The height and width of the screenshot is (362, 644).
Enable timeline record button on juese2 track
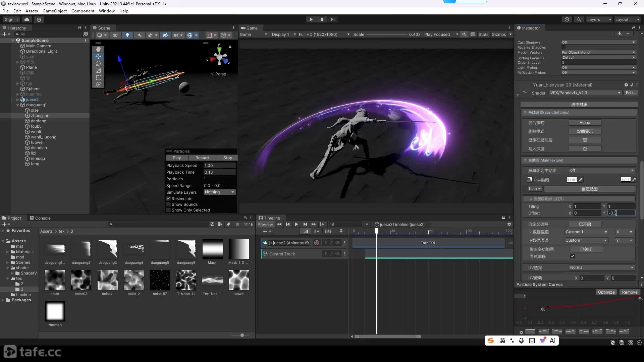point(317,243)
